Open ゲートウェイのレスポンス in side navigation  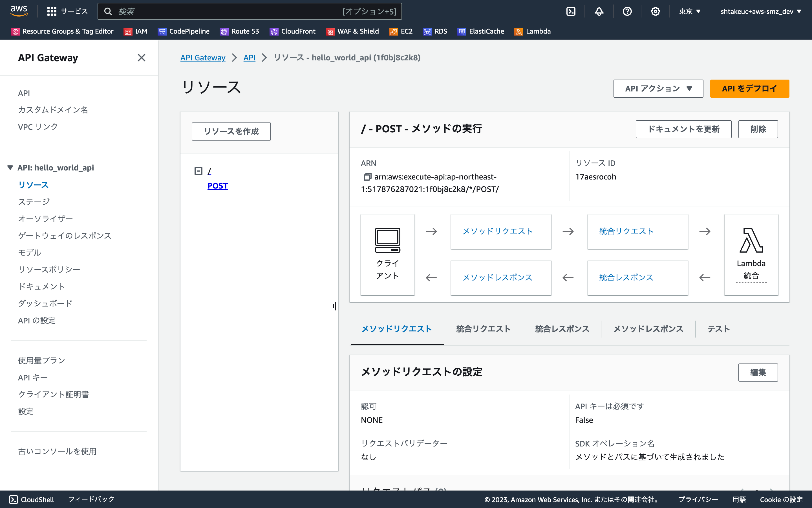point(65,236)
